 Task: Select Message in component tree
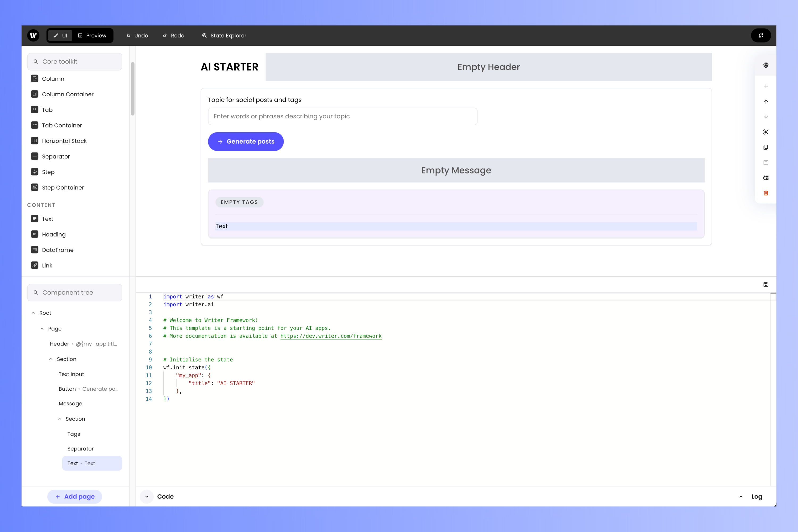pyautogui.click(x=70, y=404)
